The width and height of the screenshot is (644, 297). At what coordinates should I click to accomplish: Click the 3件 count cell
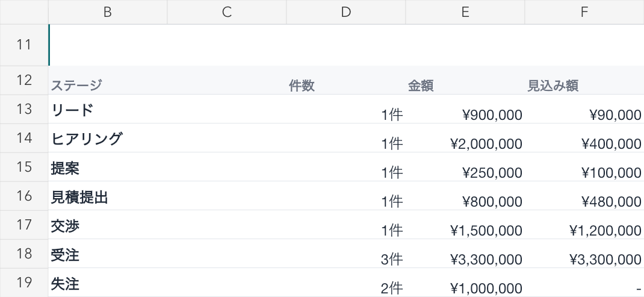346,254
